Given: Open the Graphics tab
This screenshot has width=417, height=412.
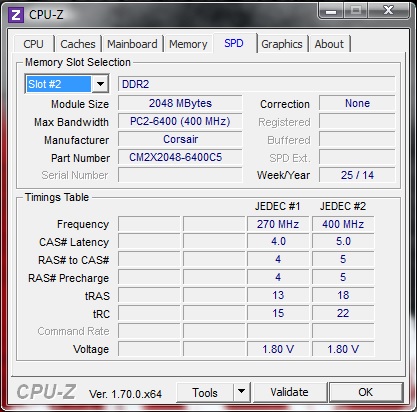Looking at the screenshot, I should pos(282,44).
